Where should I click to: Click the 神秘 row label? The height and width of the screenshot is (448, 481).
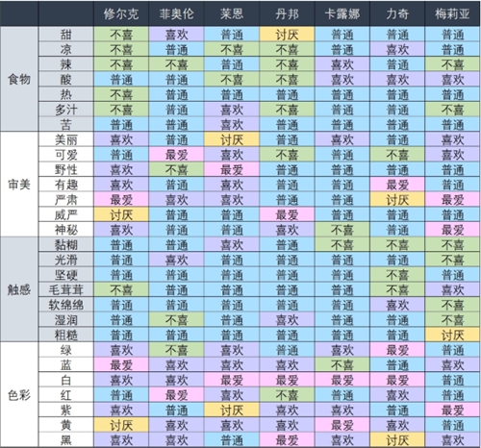[x=66, y=230]
